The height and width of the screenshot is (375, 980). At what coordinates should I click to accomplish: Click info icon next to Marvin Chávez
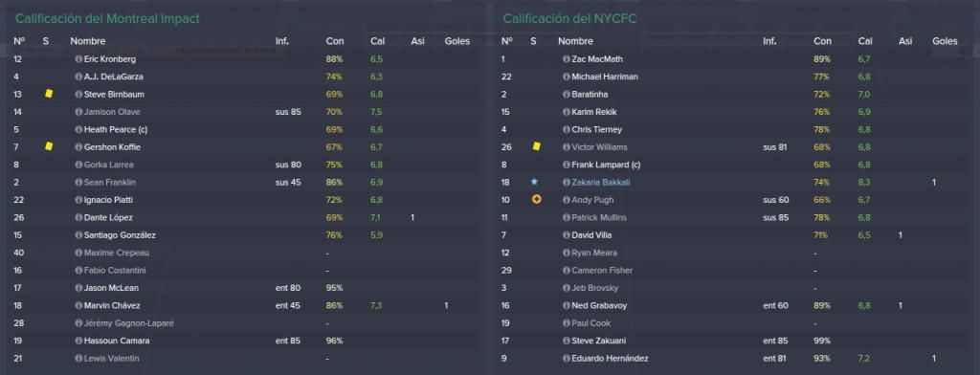click(x=78, y=305)
